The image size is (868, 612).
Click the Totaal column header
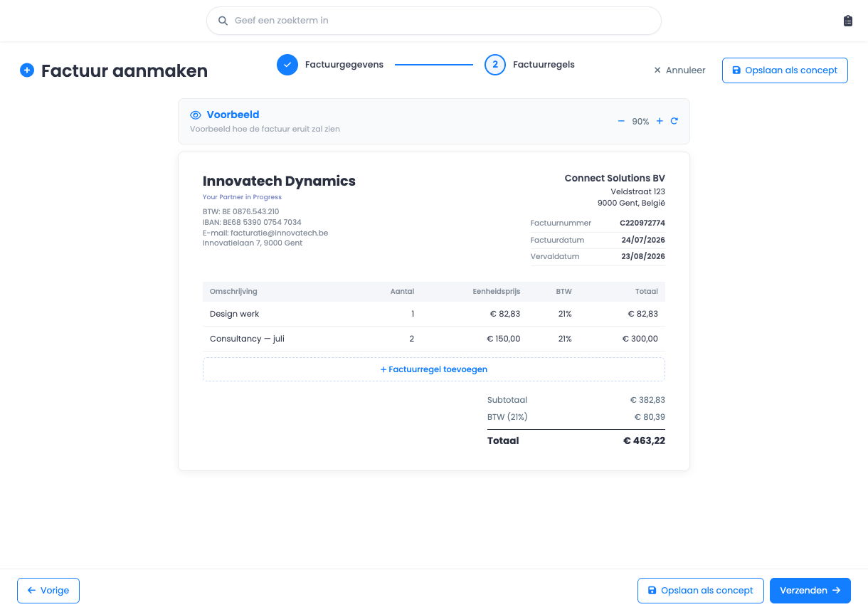click(647, 291)
